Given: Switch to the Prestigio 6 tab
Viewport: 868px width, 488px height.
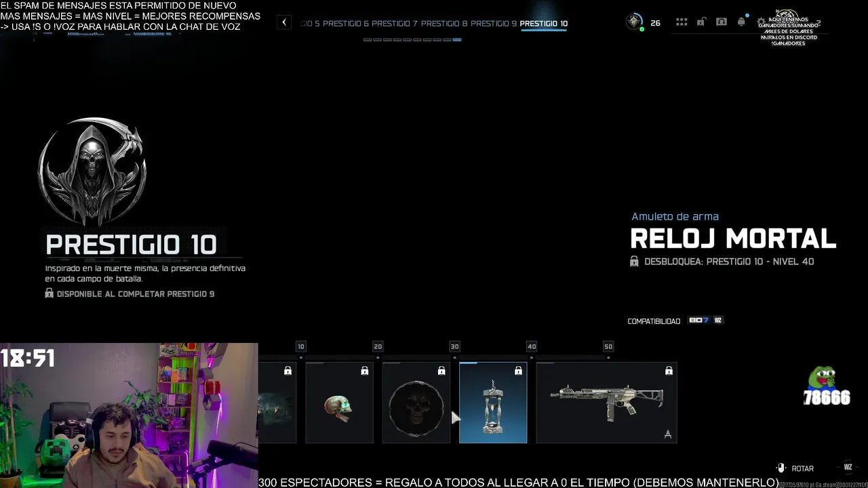Looking at the screenshot, I should [x=346, y=24].
